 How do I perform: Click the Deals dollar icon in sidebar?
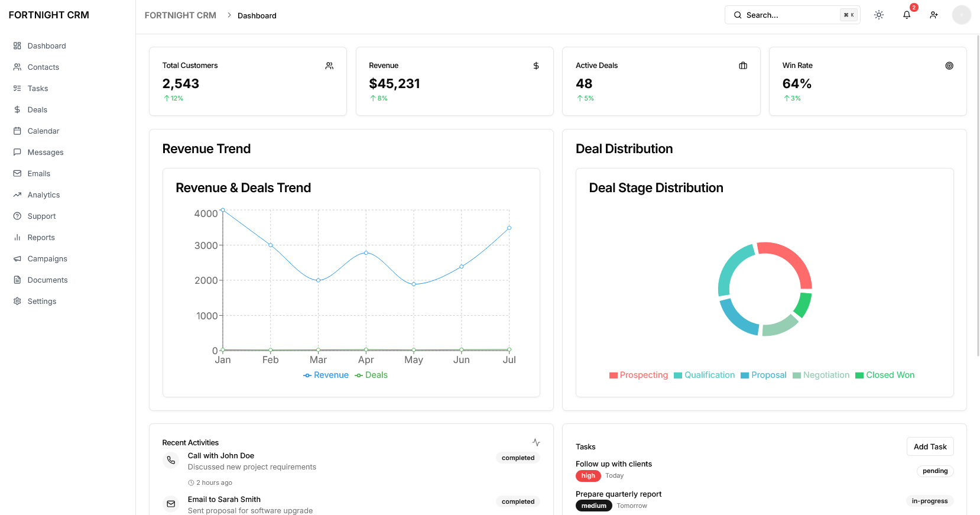coord(17,109)
